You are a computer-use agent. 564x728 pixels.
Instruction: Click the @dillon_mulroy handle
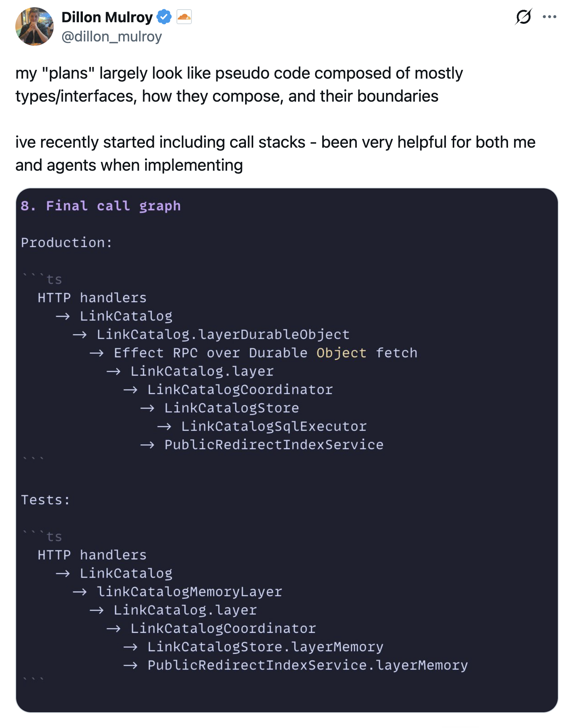112,36
